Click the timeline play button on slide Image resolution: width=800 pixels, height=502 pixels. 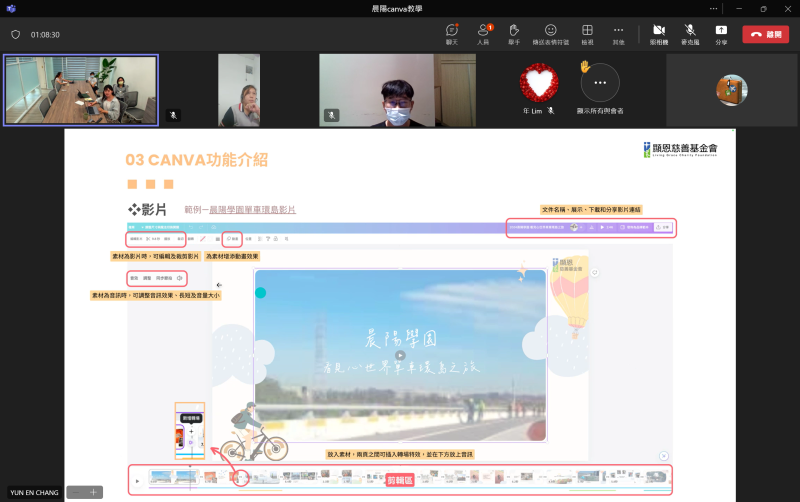coord(137,481)
